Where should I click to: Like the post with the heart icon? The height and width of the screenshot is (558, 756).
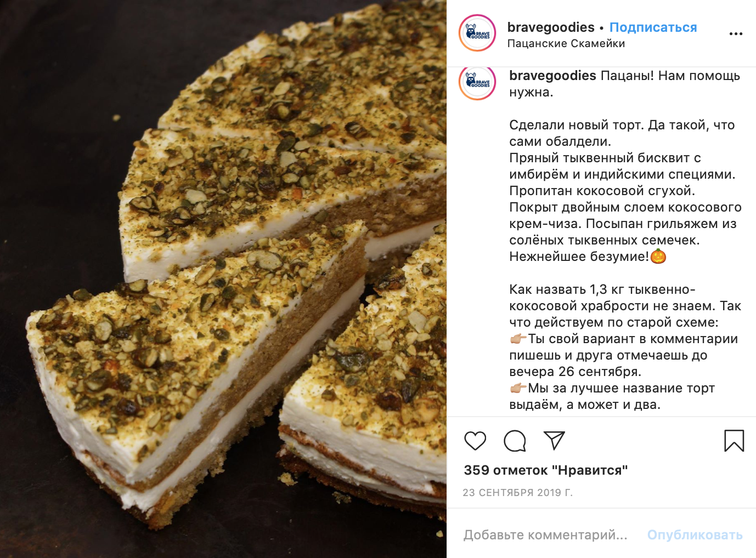pyautogui.click(x=475, y=441)
